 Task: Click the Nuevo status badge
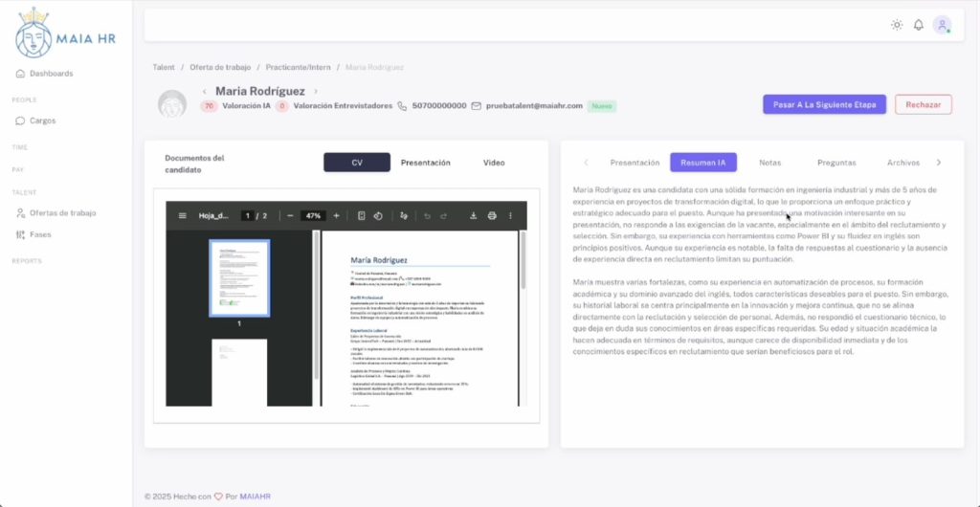click(602, 106)
